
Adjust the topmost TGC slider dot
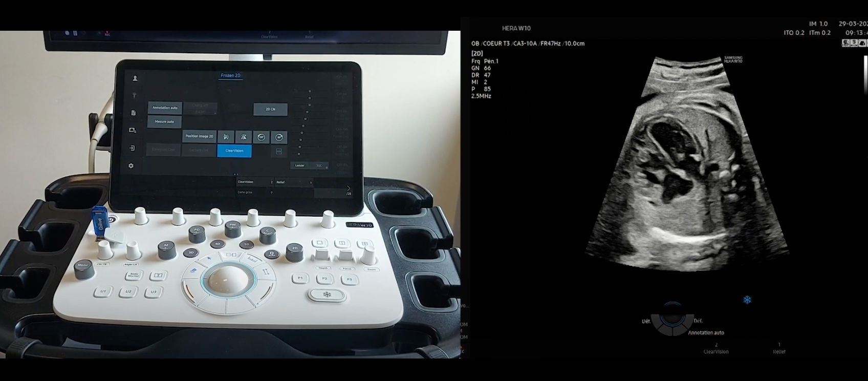(x=310, y=91)
